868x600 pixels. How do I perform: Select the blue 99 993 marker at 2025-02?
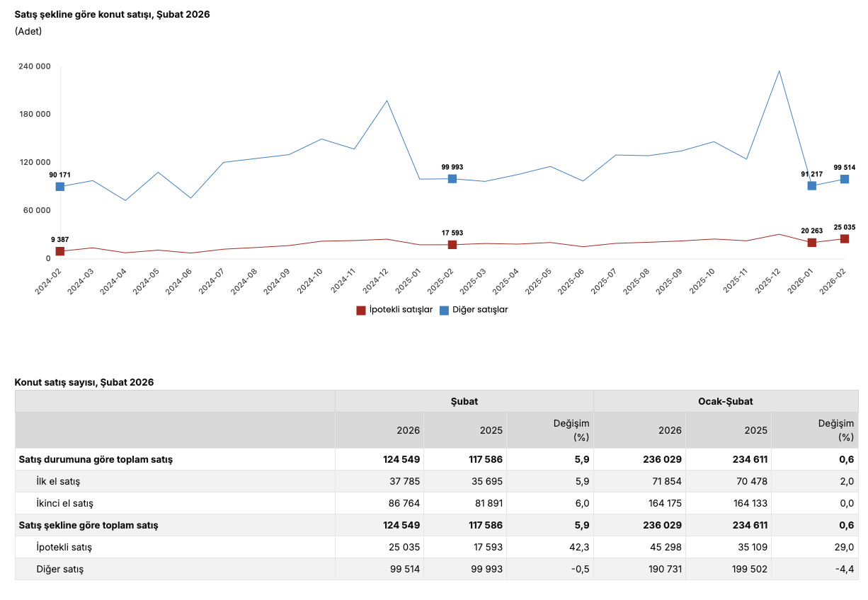[452, 179]
